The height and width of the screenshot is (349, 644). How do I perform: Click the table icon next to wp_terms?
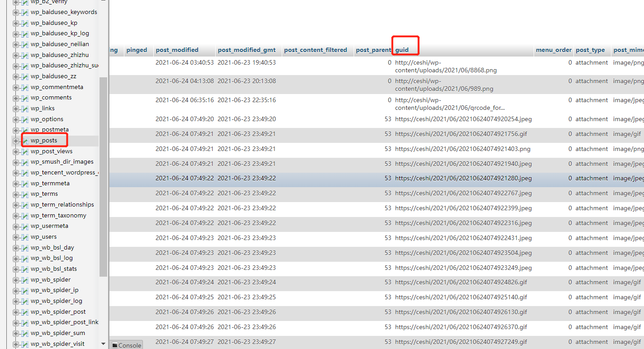(x=24, y=194)
